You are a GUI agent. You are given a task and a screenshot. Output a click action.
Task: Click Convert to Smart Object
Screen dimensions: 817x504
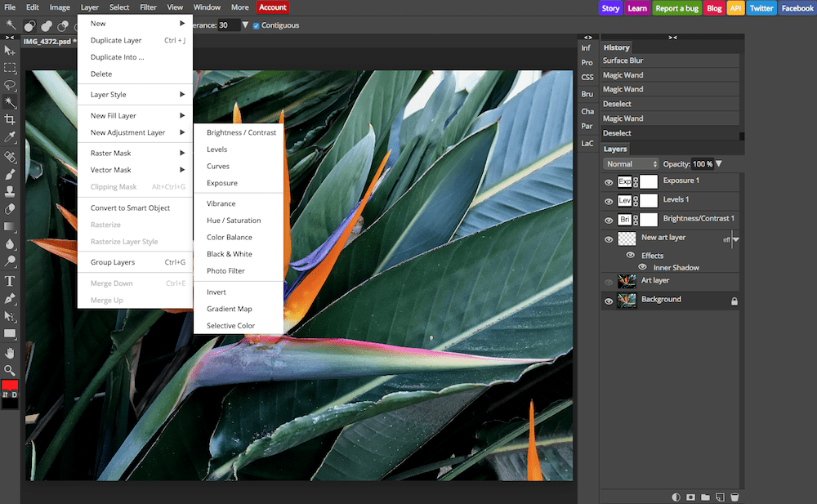(x=130, y=208)
